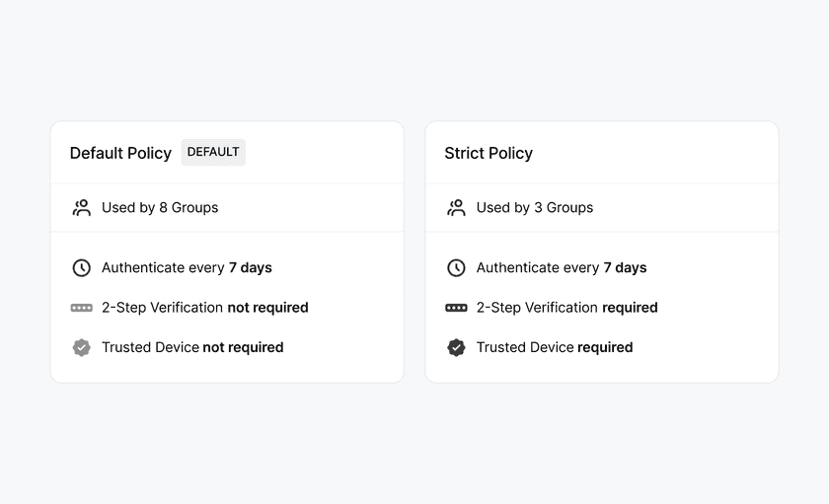
Task: Click the groups icon in Strict Policy card
Action: (x=456, y=208)
